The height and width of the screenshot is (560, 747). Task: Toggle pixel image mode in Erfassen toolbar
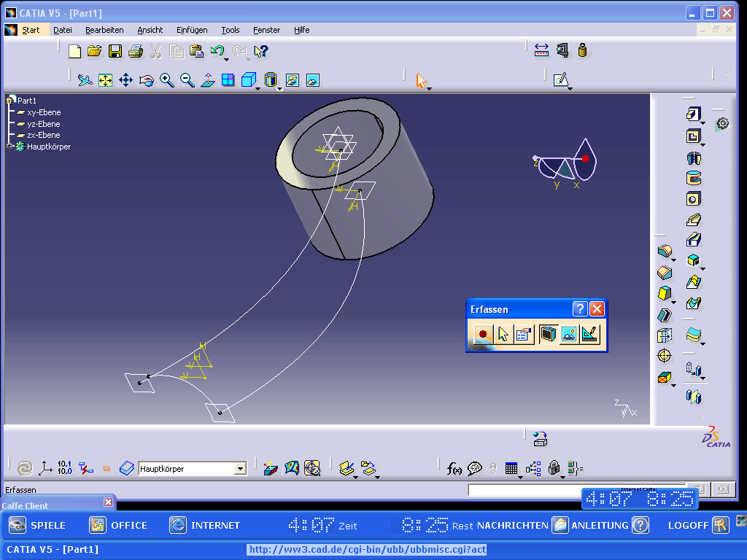569,334
